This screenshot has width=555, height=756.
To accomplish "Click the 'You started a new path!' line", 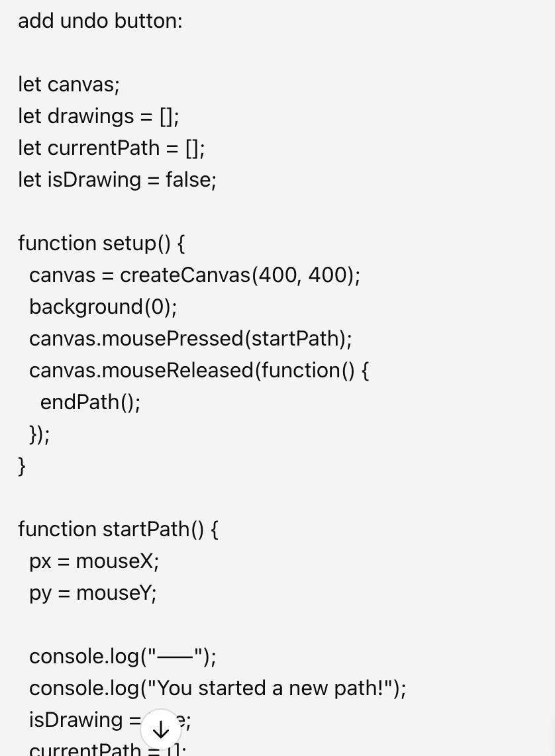I will (x=217, y=688).
